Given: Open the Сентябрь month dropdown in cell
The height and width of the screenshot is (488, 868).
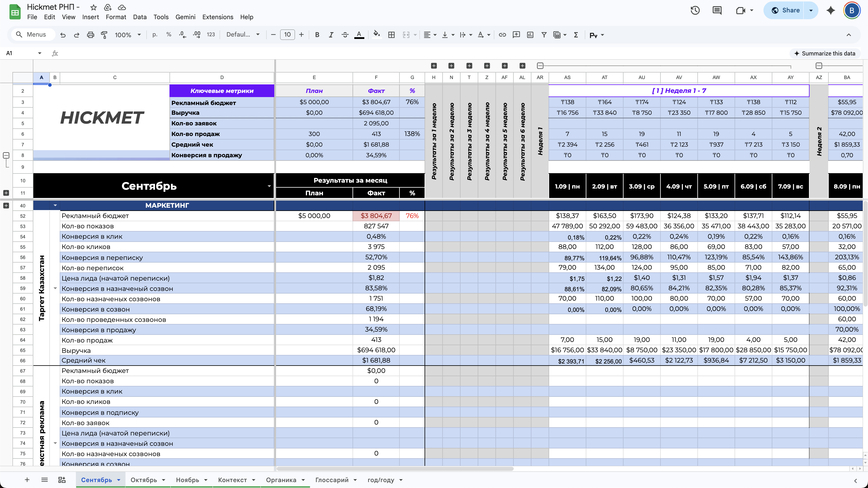Looking at the screenshot, I should coord(269,186).
